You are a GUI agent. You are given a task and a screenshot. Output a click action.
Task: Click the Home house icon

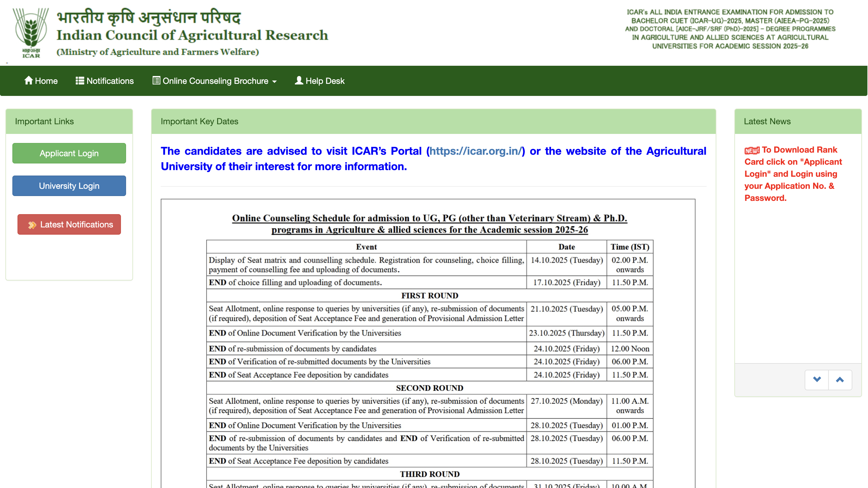(29, 81)
